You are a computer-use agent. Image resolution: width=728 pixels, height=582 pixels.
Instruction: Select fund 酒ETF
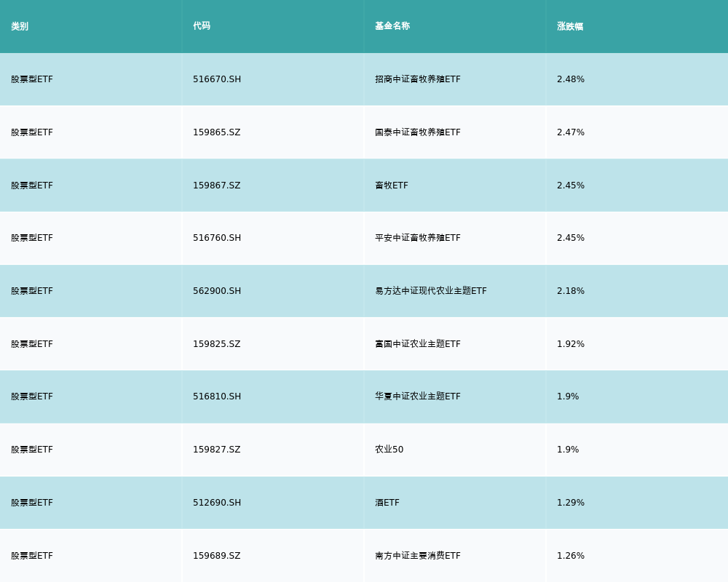coord(387,503)
